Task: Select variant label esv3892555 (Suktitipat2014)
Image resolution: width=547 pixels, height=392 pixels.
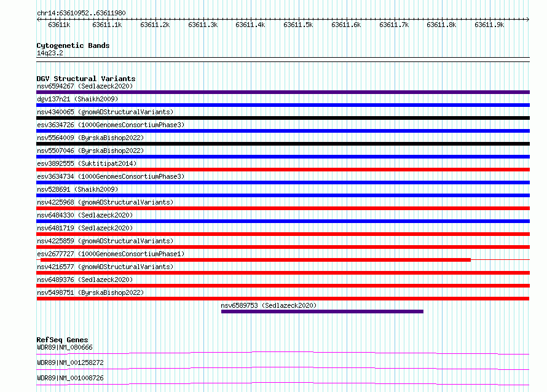Action: (87, 163)
